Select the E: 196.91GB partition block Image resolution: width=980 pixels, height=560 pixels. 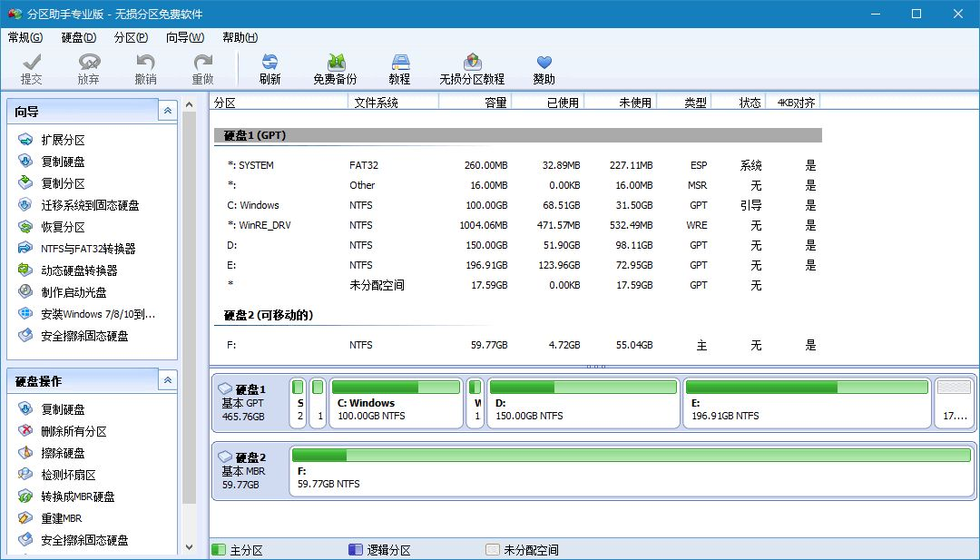pyautogui.click(x=807, y=403)
